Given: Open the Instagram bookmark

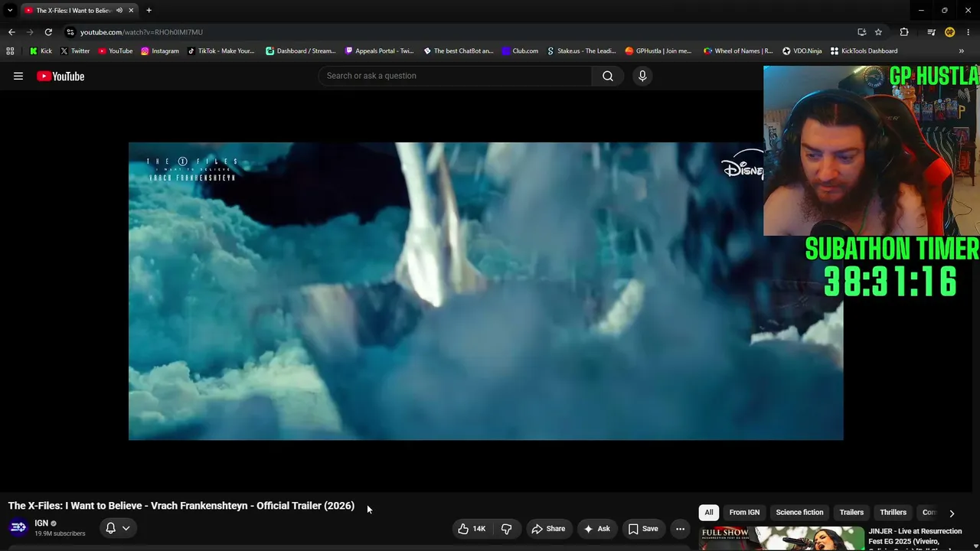Looking at the screenshot, I should (x=159, y=51).
